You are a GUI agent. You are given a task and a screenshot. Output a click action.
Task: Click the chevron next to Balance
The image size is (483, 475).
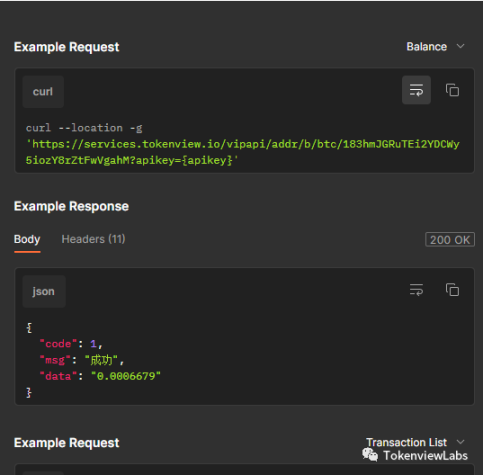(460, 46)
